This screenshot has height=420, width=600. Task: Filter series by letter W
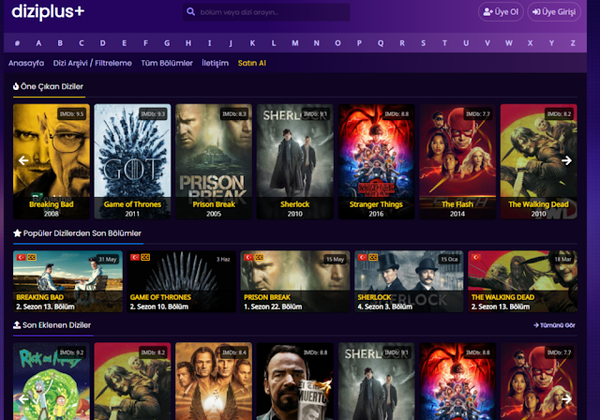[509, 43]
